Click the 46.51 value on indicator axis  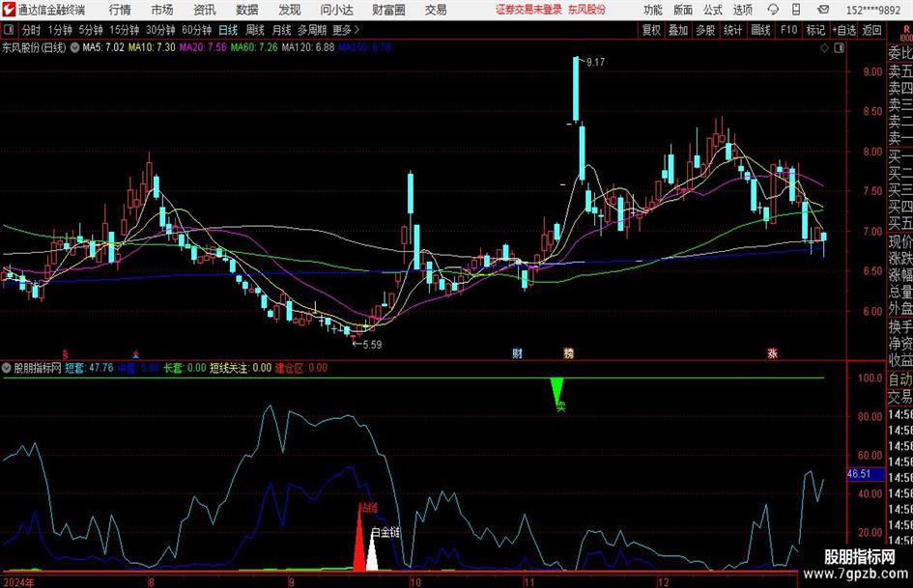[x=858, y=474]
